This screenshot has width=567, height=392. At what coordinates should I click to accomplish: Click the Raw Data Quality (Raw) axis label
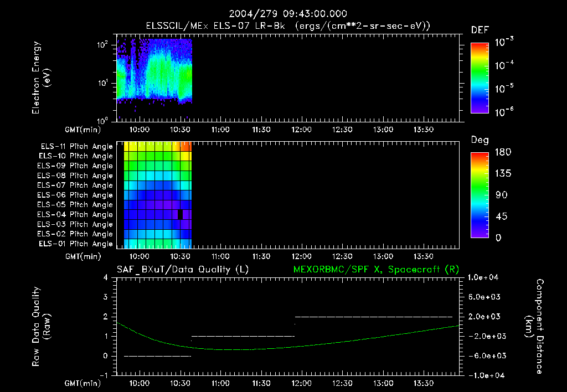(41, 327)
